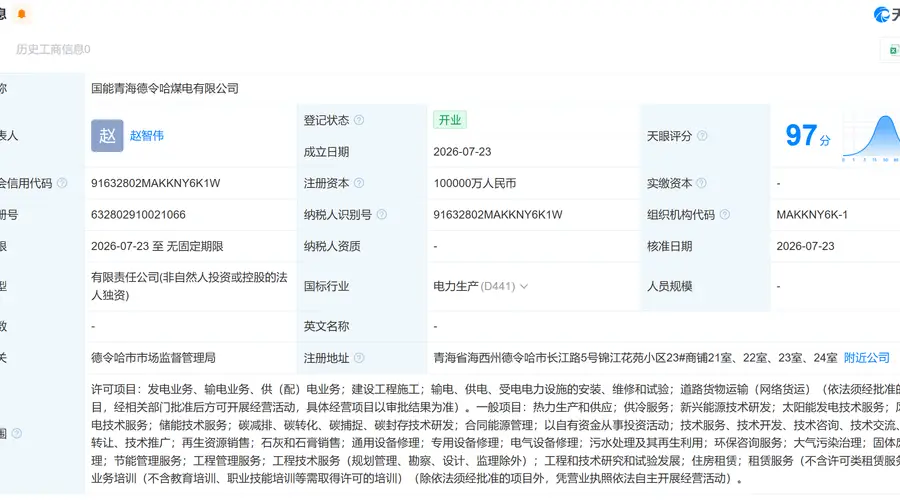This screenshot has width=900, height=500.
Task: Open the 历史工商信息0 tab
Action: (53, 49)
